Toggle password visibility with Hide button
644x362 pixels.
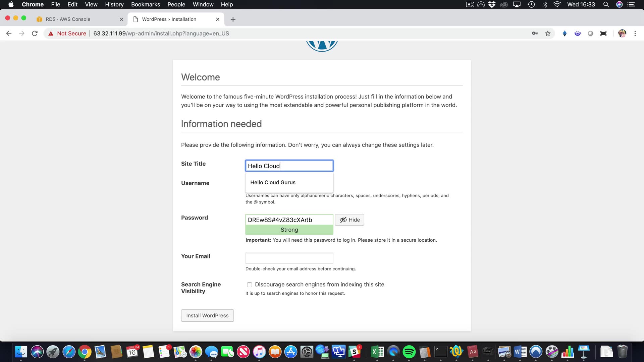[x=350, y=220]
